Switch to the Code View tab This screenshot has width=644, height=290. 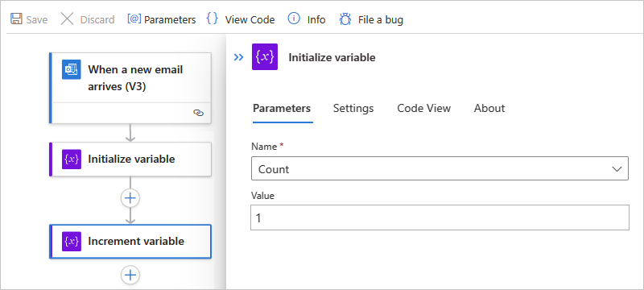tap(424, 109)
